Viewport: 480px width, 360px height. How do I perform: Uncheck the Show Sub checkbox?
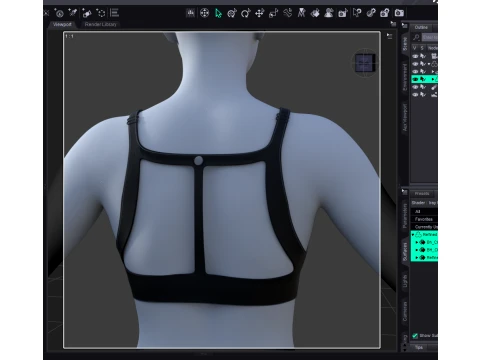tap(415, 336)
